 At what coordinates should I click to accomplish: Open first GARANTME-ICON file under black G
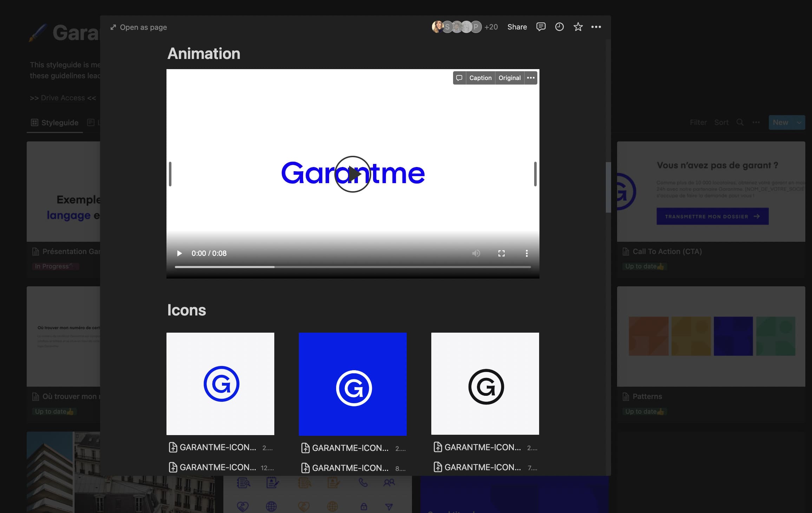tap(485, 447)
